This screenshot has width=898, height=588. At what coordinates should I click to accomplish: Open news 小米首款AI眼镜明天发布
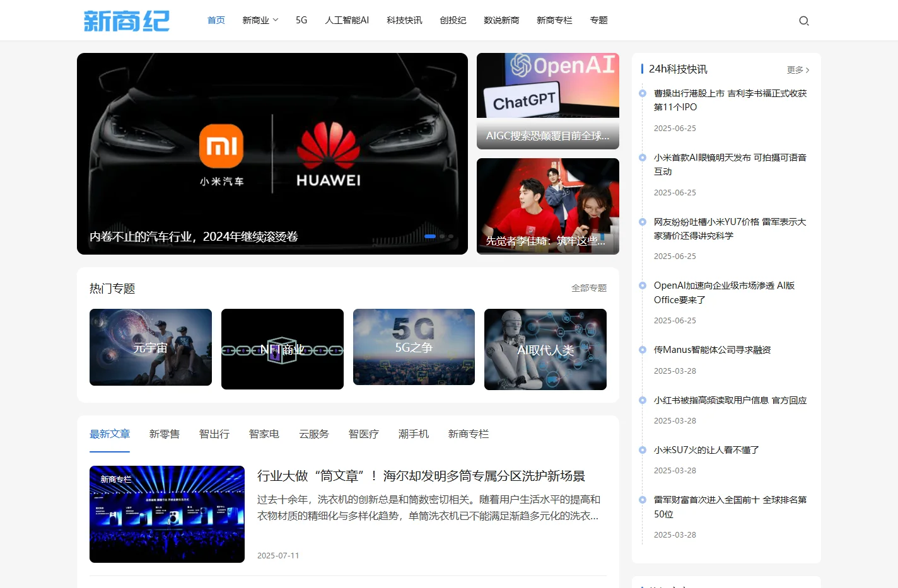[730, 164]
